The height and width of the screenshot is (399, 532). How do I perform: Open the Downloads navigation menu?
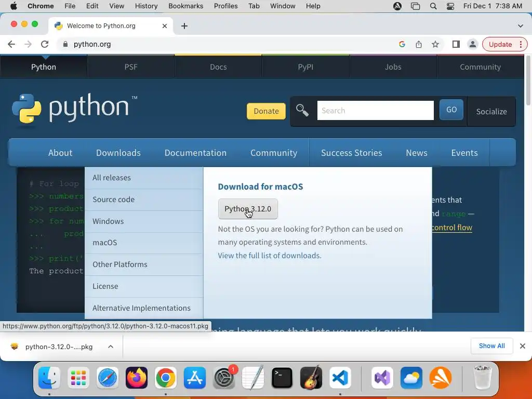pos(118,153)
